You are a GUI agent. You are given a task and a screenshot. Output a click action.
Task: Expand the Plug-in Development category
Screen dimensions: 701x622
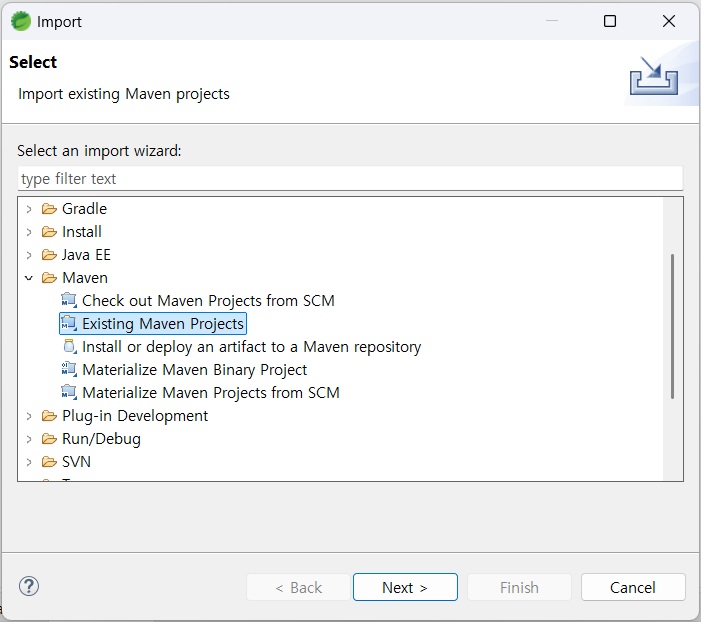[x=29, y=416]
